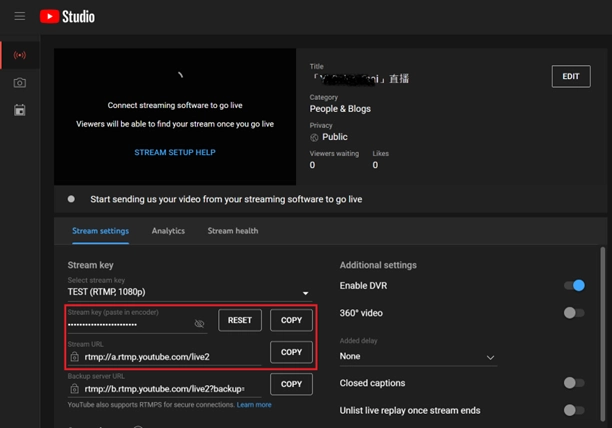Click the EDIT button

click(571, 76)
